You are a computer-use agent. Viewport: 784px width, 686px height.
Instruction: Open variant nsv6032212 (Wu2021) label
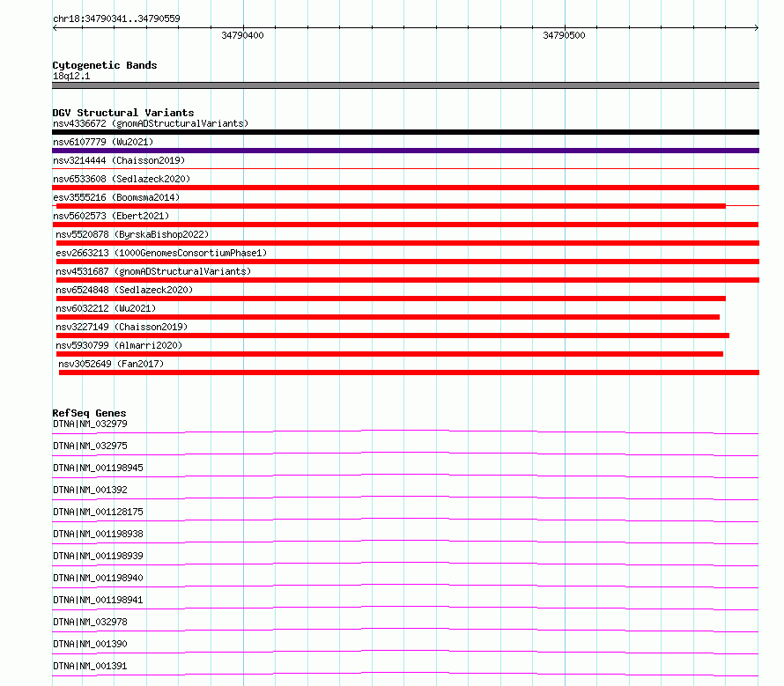106,308
